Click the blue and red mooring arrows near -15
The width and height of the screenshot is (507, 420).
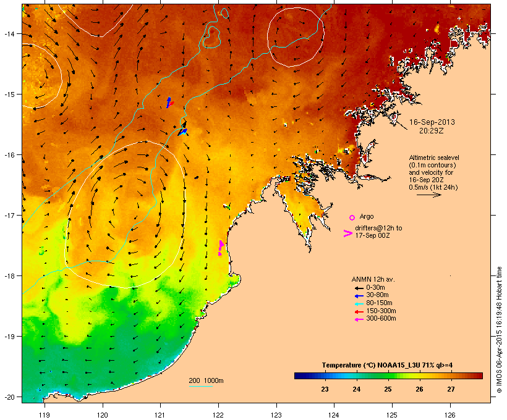point(170,103)
